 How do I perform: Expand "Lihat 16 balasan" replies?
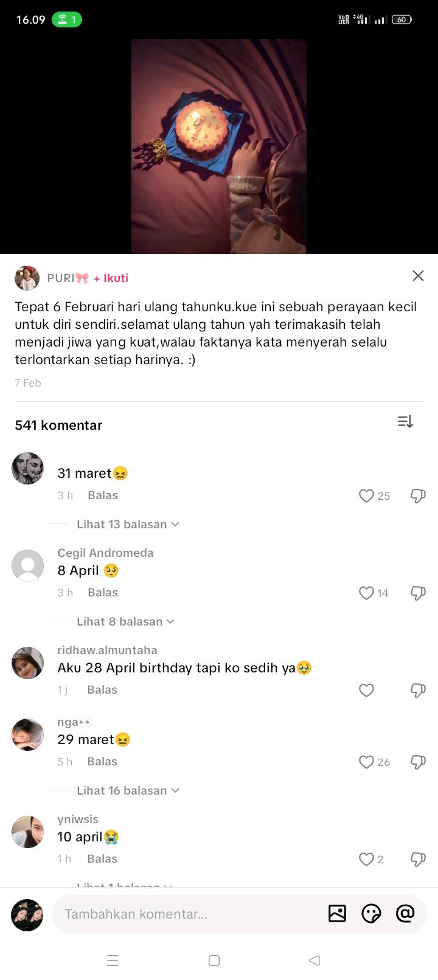pos(127,790)
